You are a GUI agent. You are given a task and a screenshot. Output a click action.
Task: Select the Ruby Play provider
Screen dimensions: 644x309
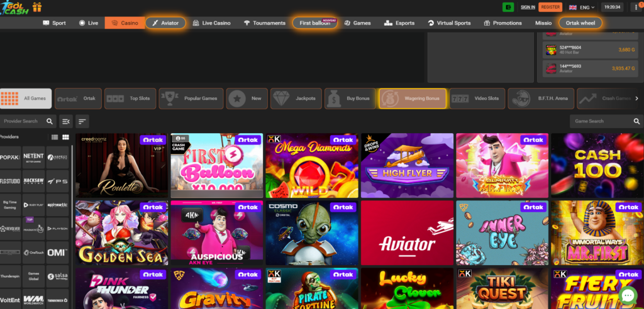(34, 205)
